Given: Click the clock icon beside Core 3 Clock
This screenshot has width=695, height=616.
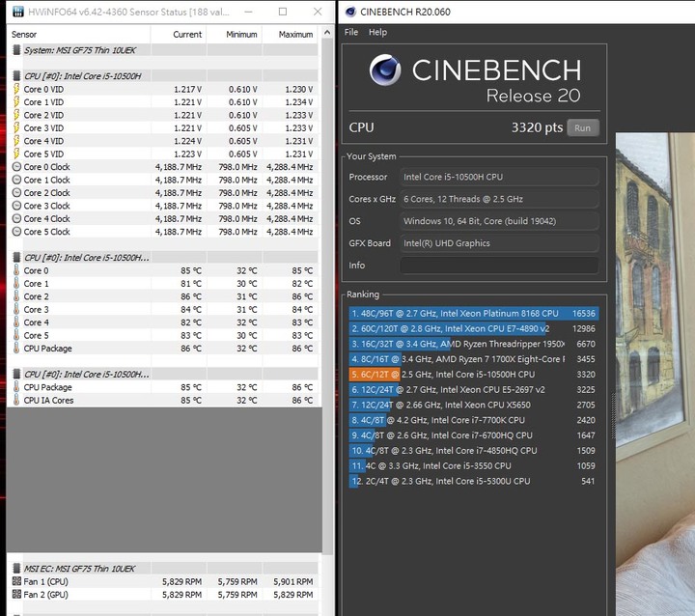Looking at the screenshot, I should tap(16, 206).
